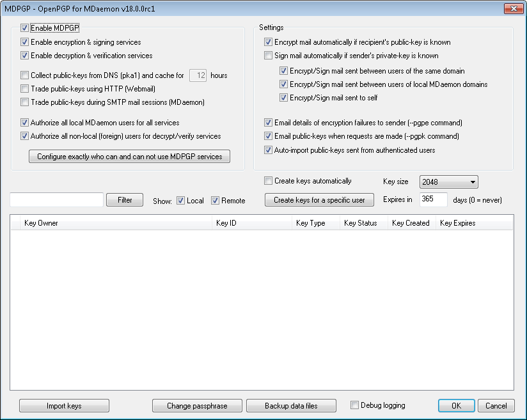The width and height of the screenshot is (527, 420).
Task: Enable Debug logging checkbox
Action: point(354,405)
